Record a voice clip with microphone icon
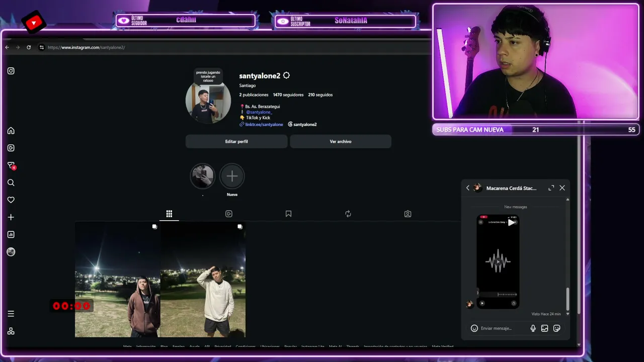This screenshot has height=362, width=644. pyautogui.click(x=533, y=328)
